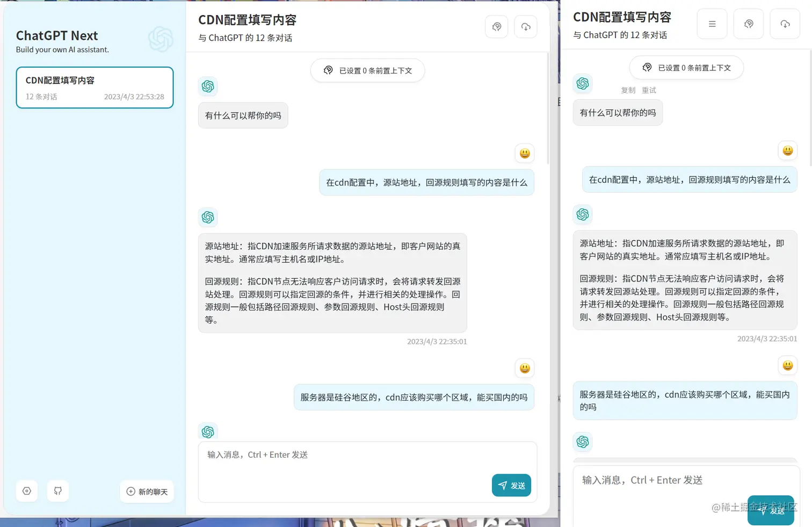
Task: Focus the message input in narrow window
Action: pyautogui.click(x=686, y=496)
